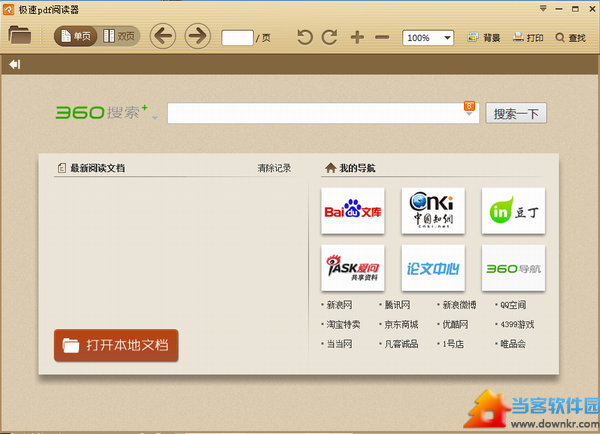Click 最新阅读文档 document icon

coord(61,168)
